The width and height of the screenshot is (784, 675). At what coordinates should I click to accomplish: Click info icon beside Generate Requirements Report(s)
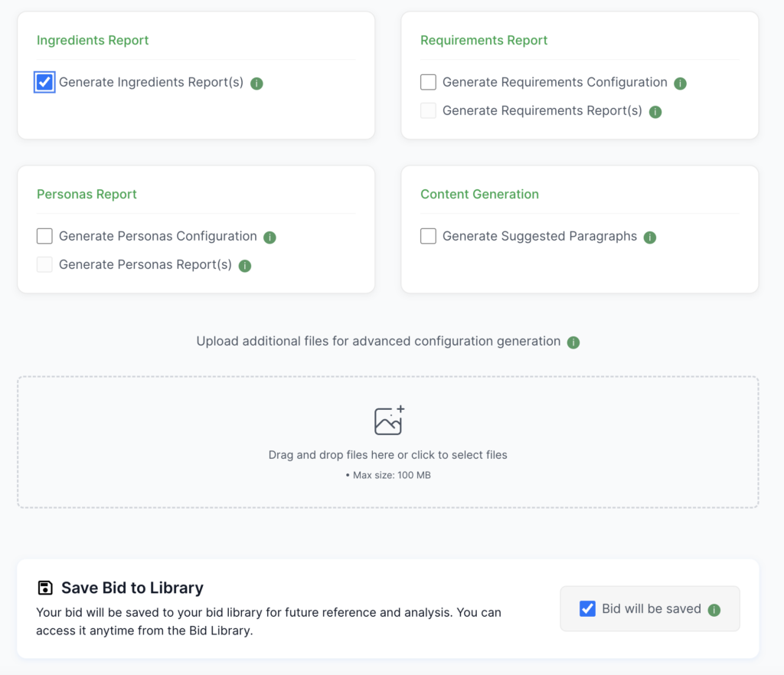click(655, 112)
